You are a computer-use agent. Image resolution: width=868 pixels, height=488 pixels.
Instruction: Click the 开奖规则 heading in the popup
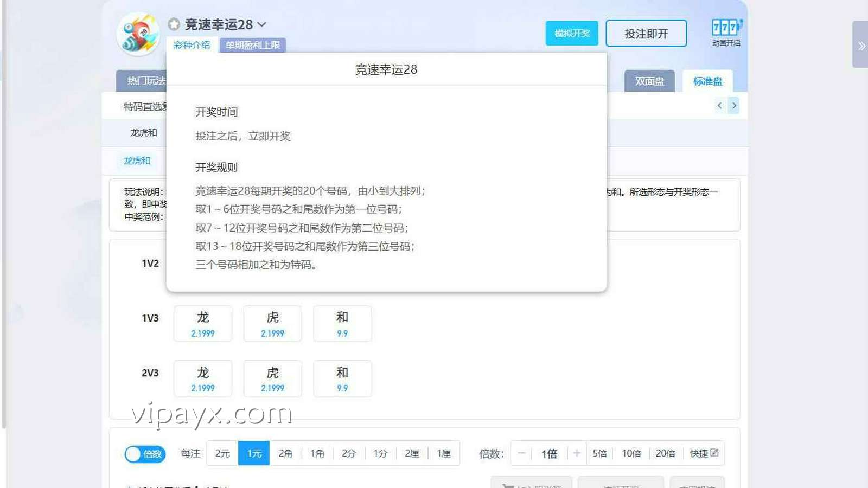(216, 168)
